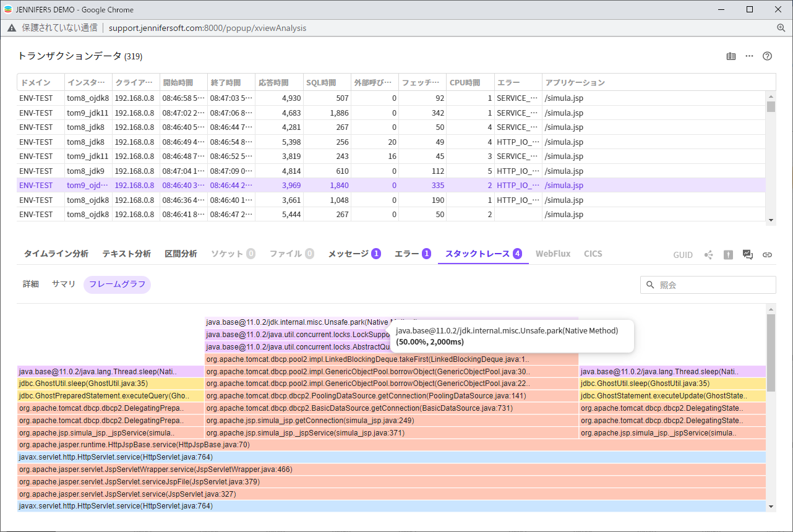Screen dimensions: 793x532
Task: Open the three-dots more options menu
Action: point(749,56)
